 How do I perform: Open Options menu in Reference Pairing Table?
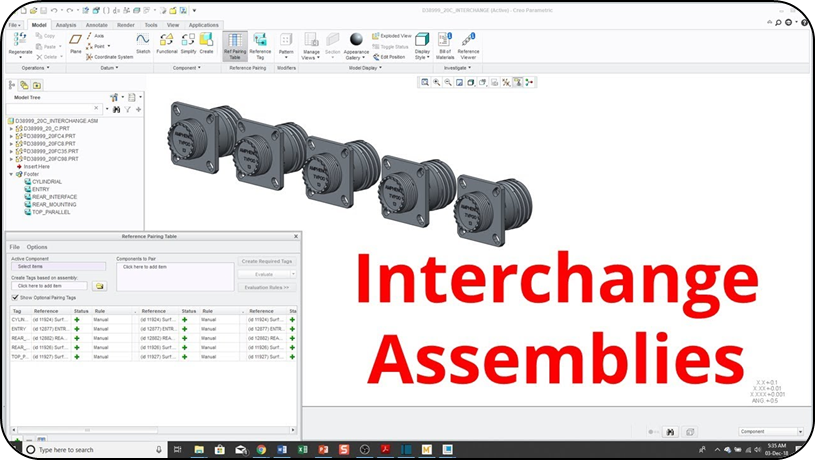[x=37, y=247]
